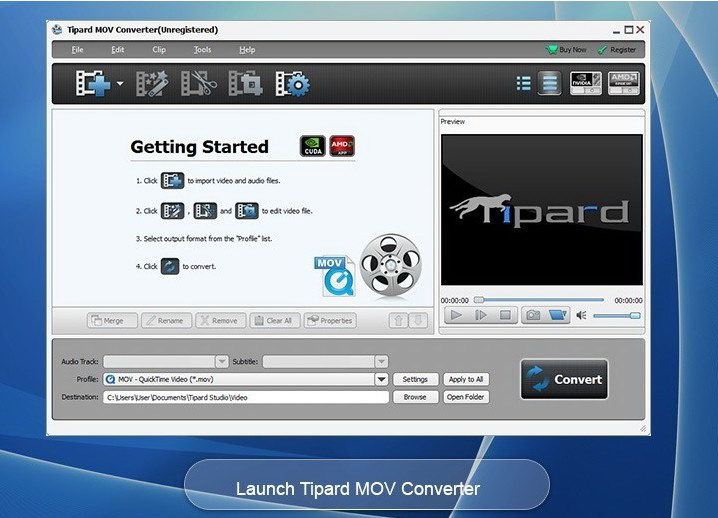This screenshot has height=518, width=718.
Task: Click effect icon in step 2
Action: (172, 211)
